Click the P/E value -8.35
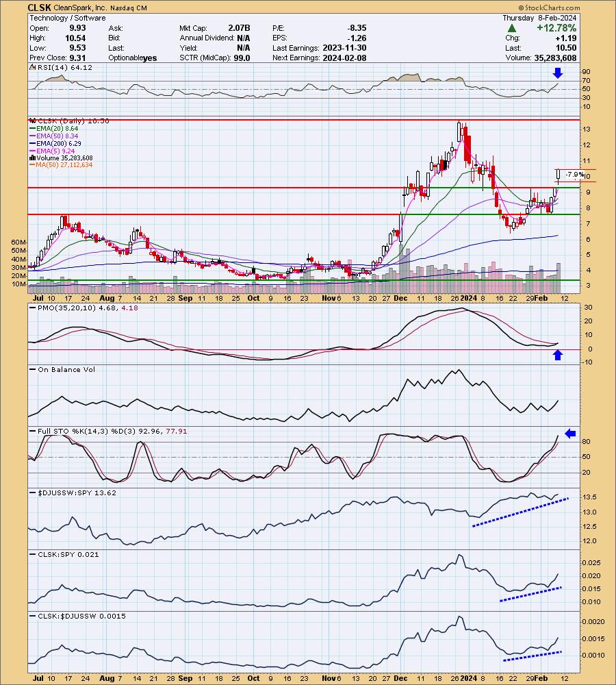Image resolution: width=616 pixels, height=685 pixels. click(357, 28)
